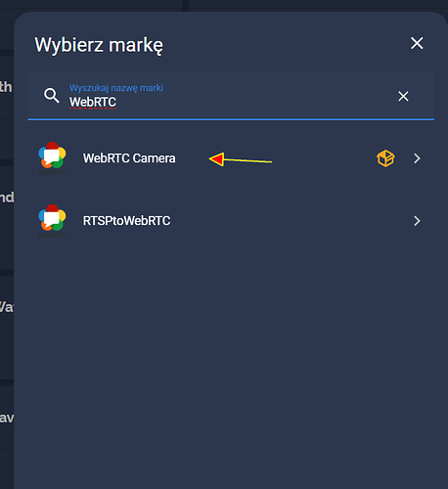The image size is (448, 489).
Task: Click the partially hidden 'nd' background item
Action: pos(7,198)
